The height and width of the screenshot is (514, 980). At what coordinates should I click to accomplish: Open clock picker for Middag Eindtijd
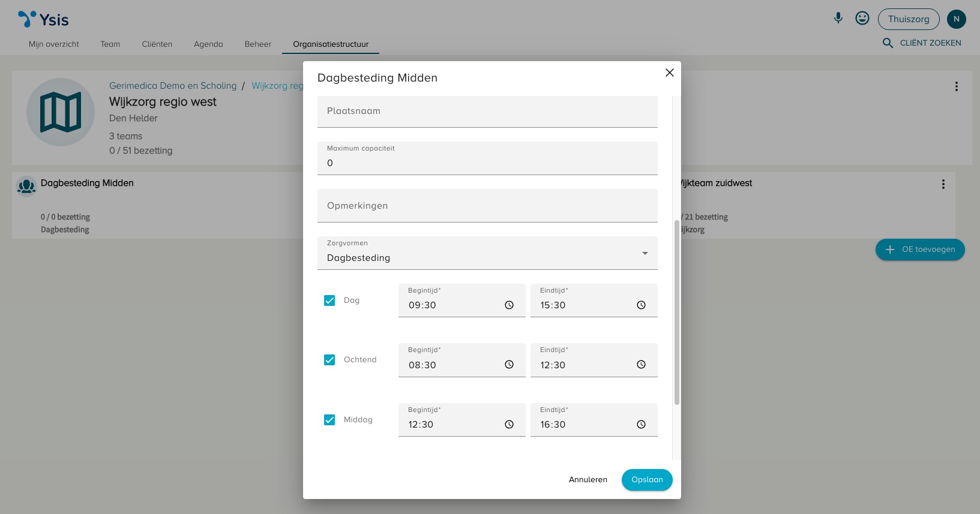(641, 425)
